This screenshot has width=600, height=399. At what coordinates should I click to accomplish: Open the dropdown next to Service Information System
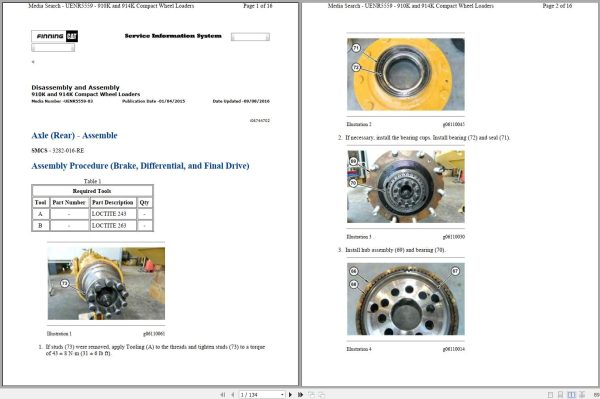(x=250, y=37)
